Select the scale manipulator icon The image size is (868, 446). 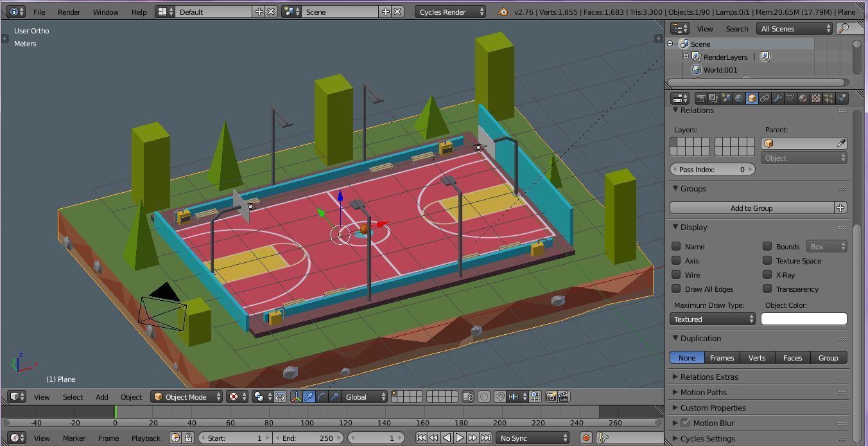click(x=334, y=397)
